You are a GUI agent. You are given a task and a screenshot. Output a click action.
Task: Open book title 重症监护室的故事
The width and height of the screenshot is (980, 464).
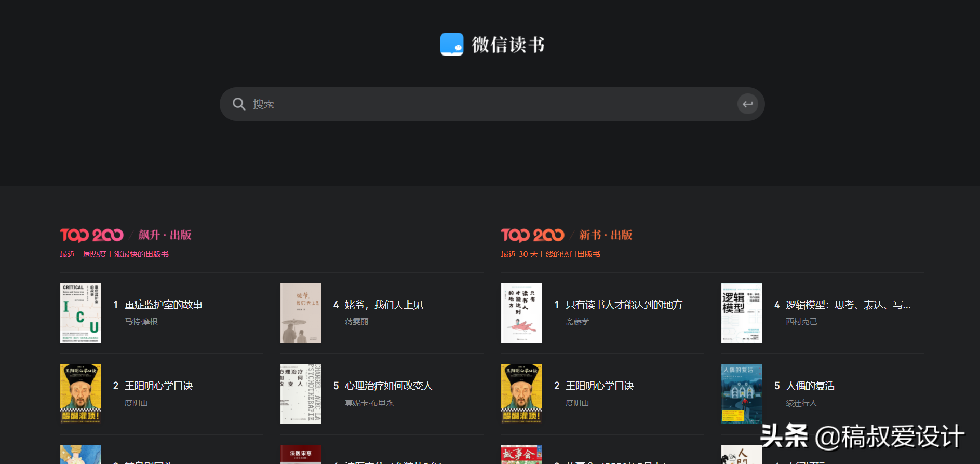[164, 305]
